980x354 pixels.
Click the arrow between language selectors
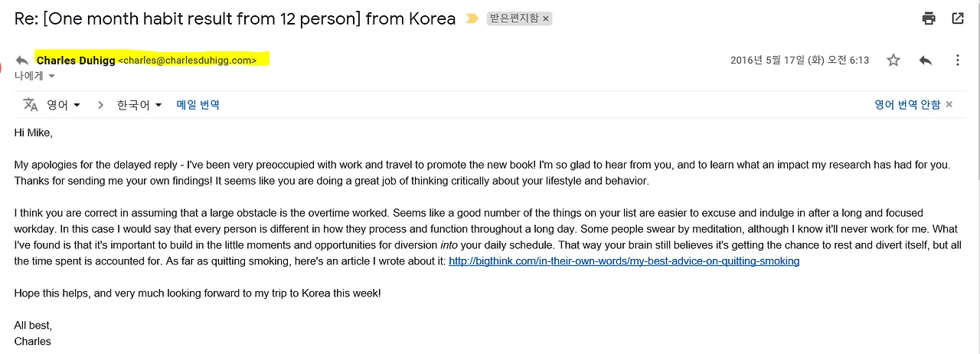point(100,105)
